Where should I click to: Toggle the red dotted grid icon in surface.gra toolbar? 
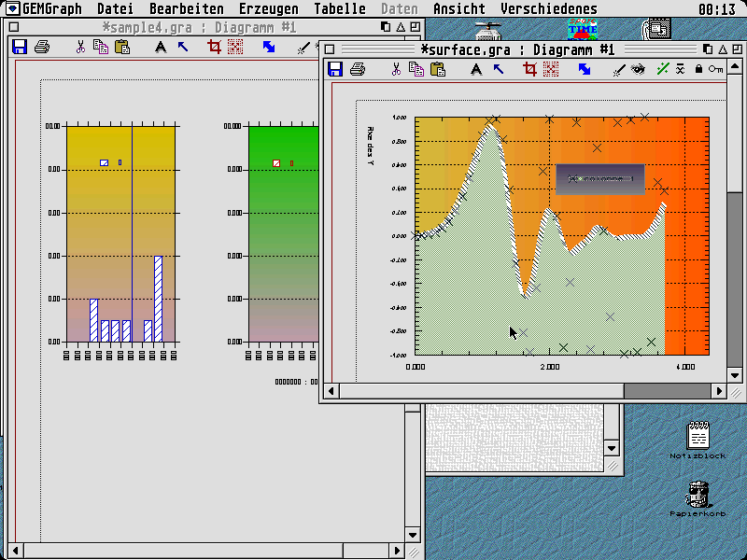pos(551,69)
